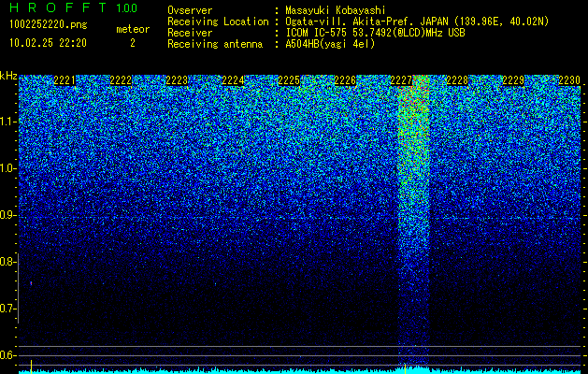Viewport: 588px width, 374px height.
Task: Click the 0.9 kHz axis label
Action: coord(7,215)
